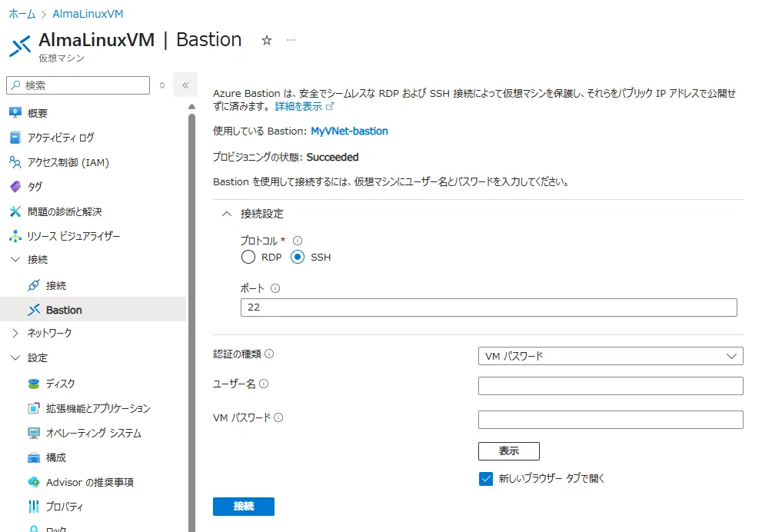
Task: Click the up/down sort arrows beside search box
Action: [162, 85]
